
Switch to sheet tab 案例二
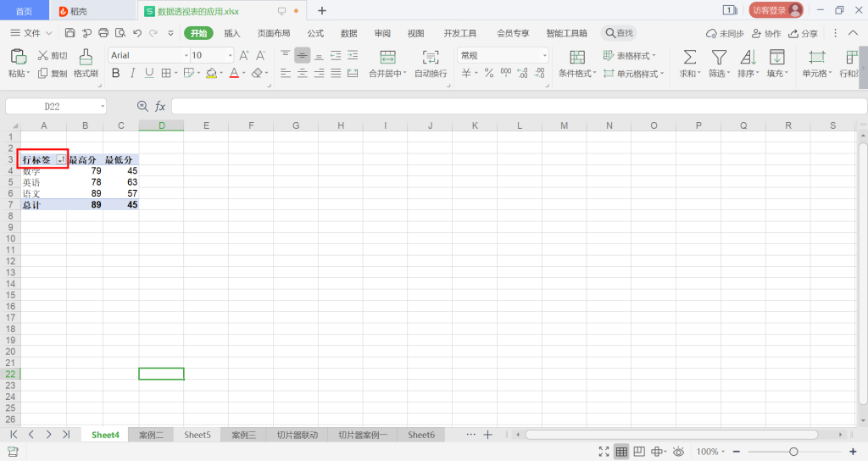151,435
